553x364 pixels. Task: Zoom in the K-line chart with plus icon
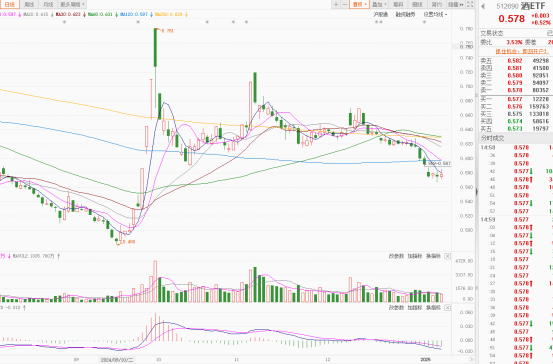coord(336,4)
